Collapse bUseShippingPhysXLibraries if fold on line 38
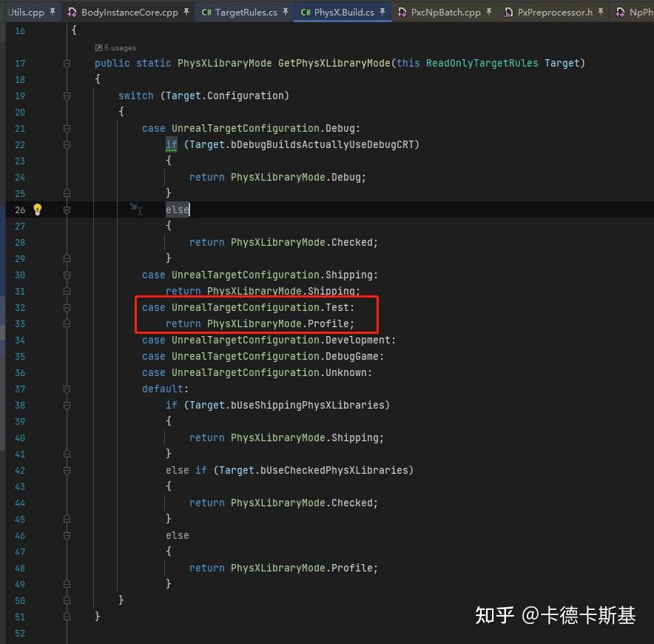The image size is (654, 644). 67,405
